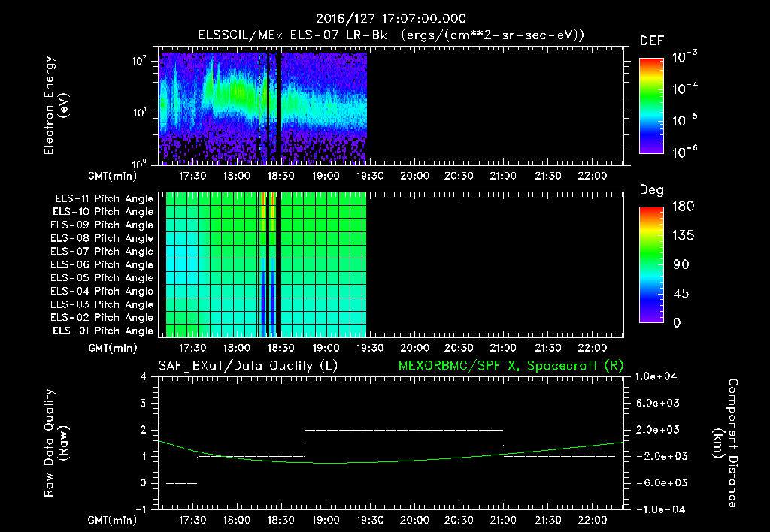
Task: Click the plot title timestamp 2016/127 17:07:00.000
Action: pyautogui.click(x=391, y=19)
